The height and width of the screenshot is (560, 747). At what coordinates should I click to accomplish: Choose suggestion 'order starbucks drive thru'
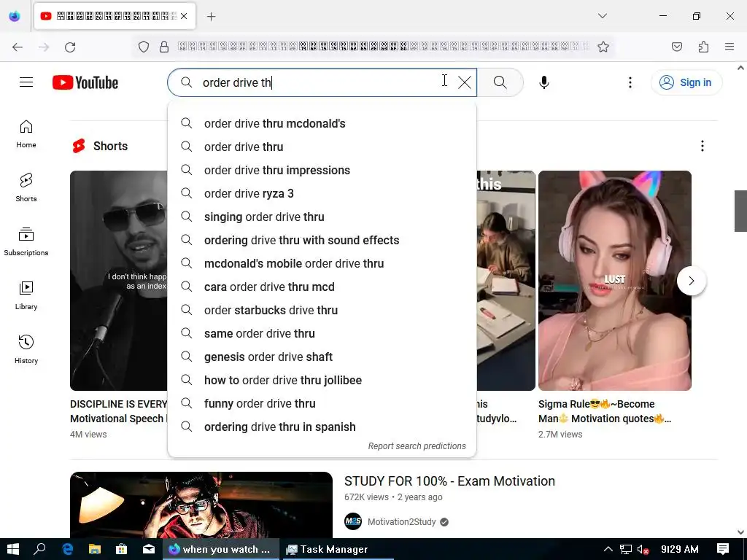pyautogui.click(x=322, y=311)
